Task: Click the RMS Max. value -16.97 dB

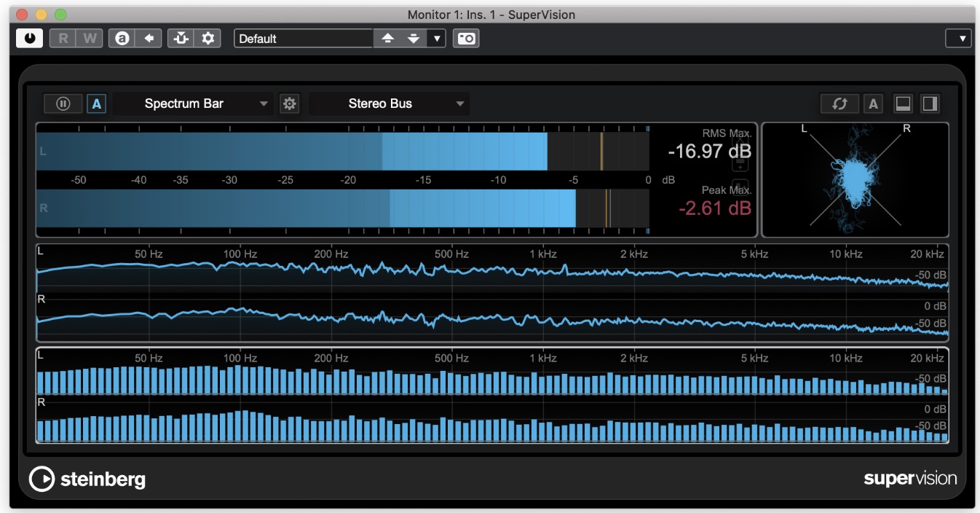Action: click(709, 152)
